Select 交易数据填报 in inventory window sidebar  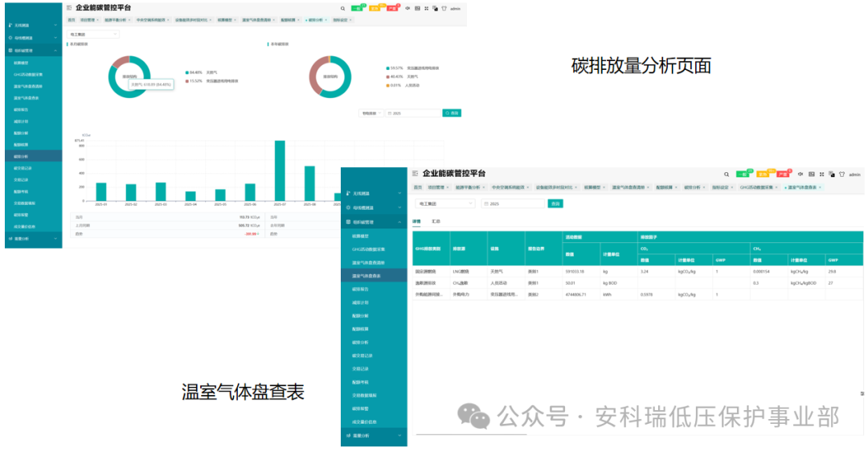coord(364,396)
